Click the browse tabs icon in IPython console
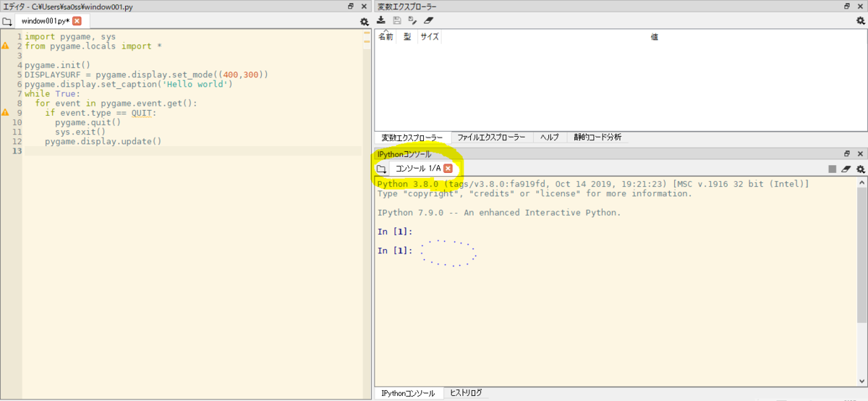 381,169
